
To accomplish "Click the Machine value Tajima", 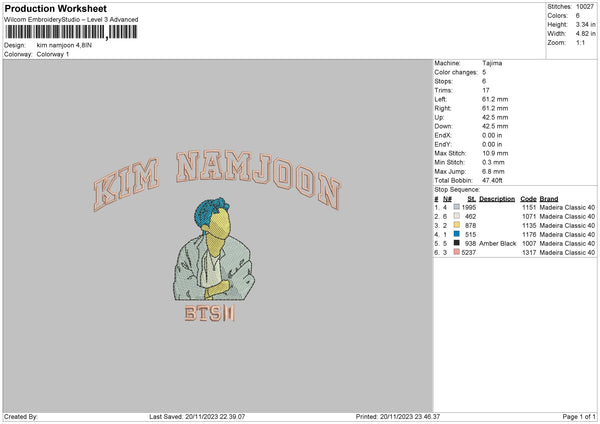I will click(x=492, y=63).
